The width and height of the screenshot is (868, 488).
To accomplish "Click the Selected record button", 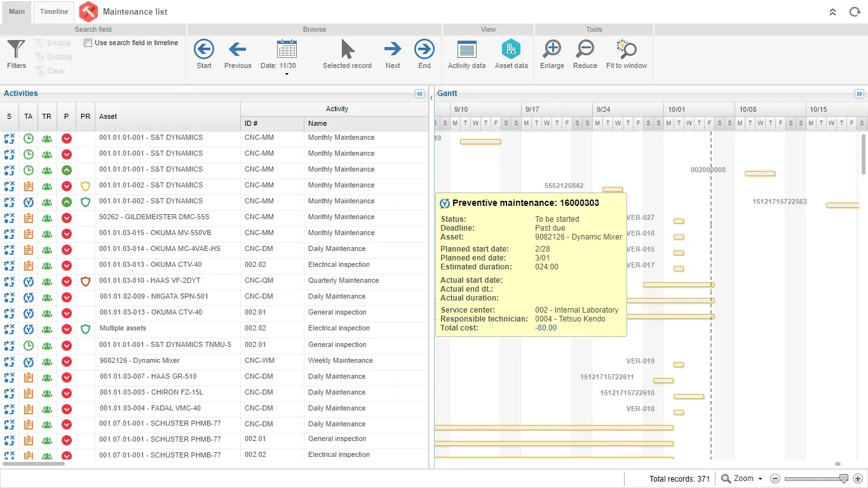I will click(347, 54).
